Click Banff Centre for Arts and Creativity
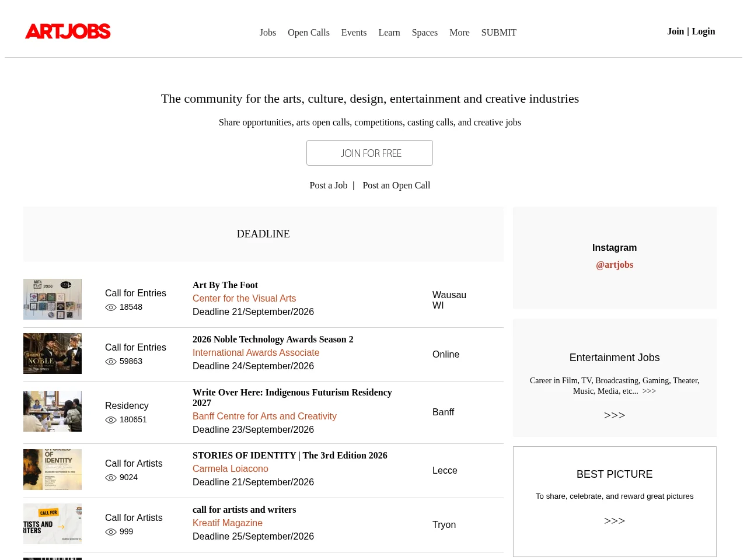 (264, 416)
